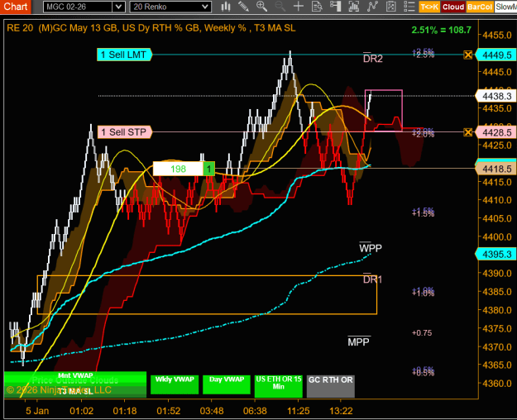Click the WPP pivot label

[371, 247]
